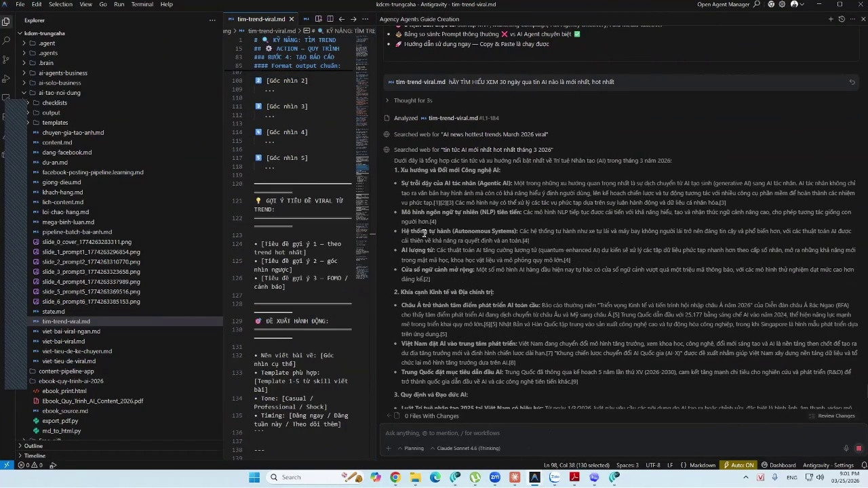This screenshot has width=868, height=488.
Task: Open editor more actions ellipsis
Action: click(x=366, y=19)
